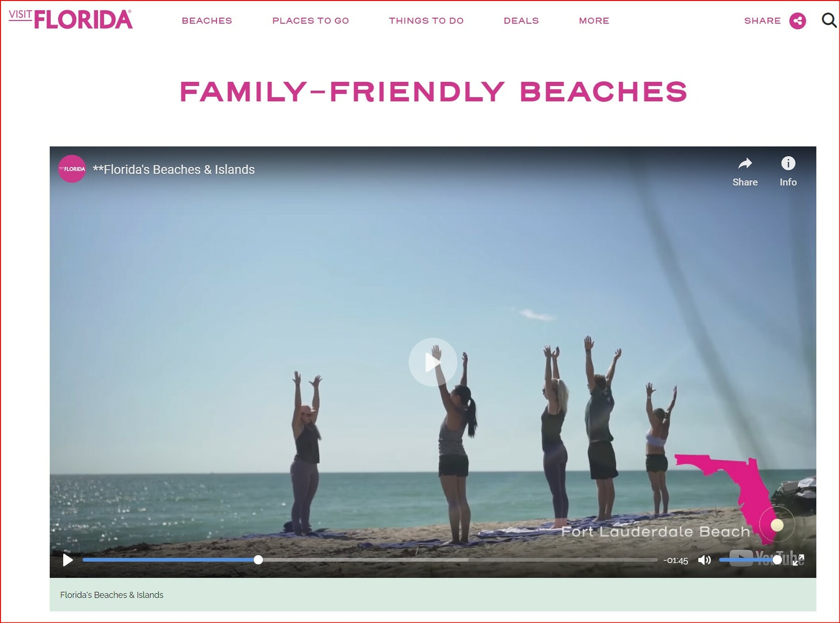Click the video title Florida's Beaches & Islands
The image size is (840, 623).
pos(174,169)
